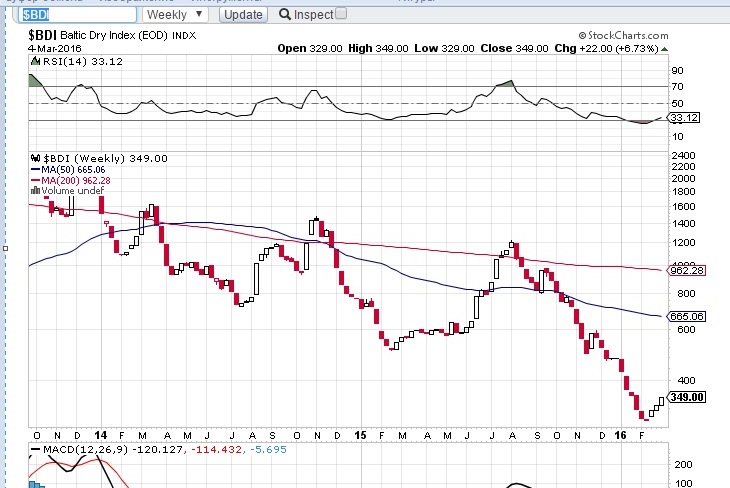Image resolution: width=730 pixels, height=488 pixels.
Task: Click into the $BDI symbol input field
Action: [x=69, y=15]
